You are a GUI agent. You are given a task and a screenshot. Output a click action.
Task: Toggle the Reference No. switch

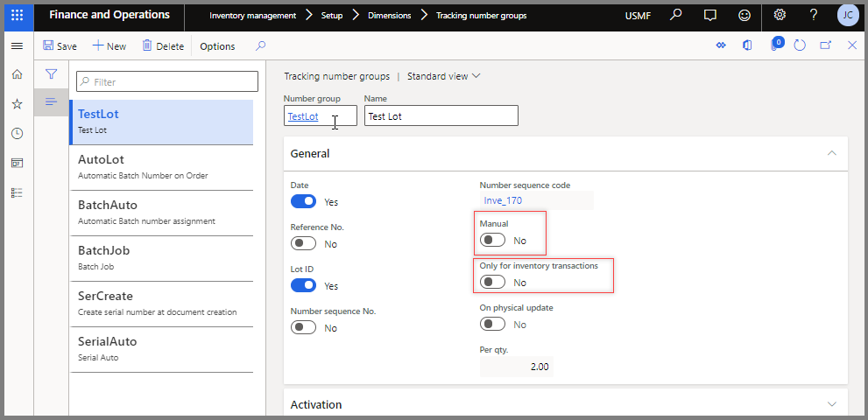pos(303,243)
